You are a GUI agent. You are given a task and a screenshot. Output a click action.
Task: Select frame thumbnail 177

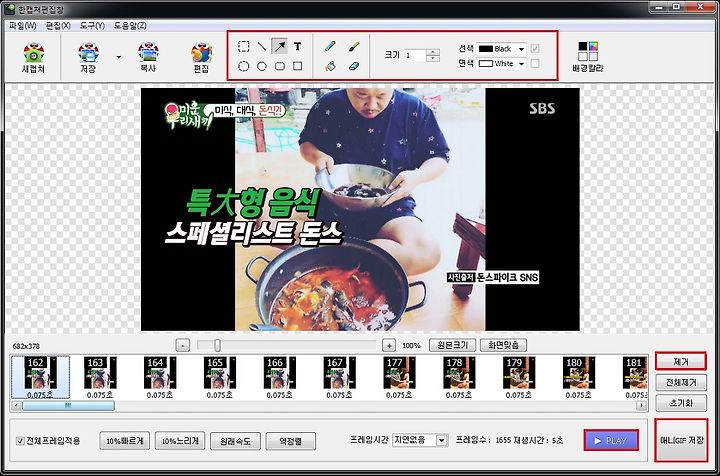[399, 377]
